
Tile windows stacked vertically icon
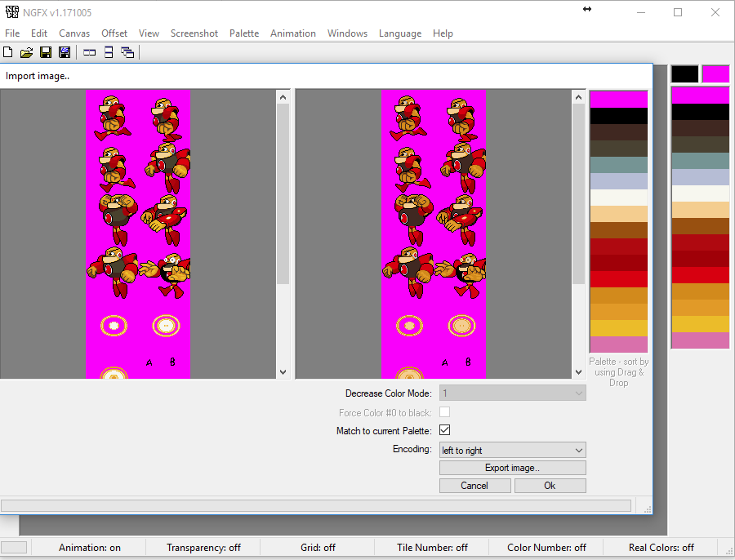coord(109,52)
